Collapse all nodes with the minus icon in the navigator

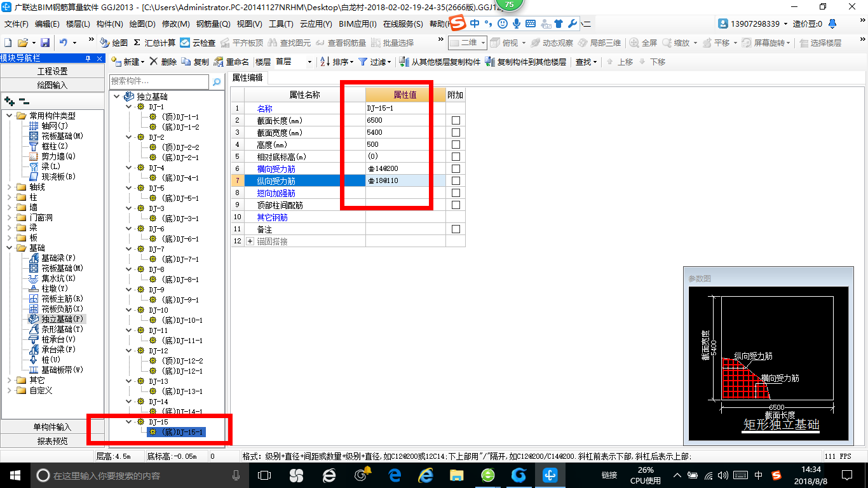24,100
